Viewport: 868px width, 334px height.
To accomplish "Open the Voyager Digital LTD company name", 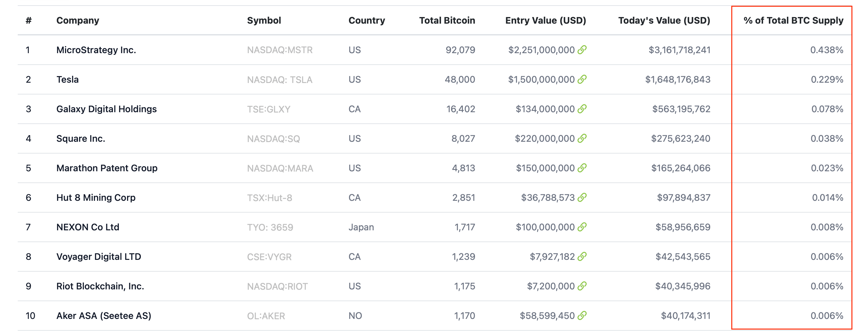I will tap(99, 257).
